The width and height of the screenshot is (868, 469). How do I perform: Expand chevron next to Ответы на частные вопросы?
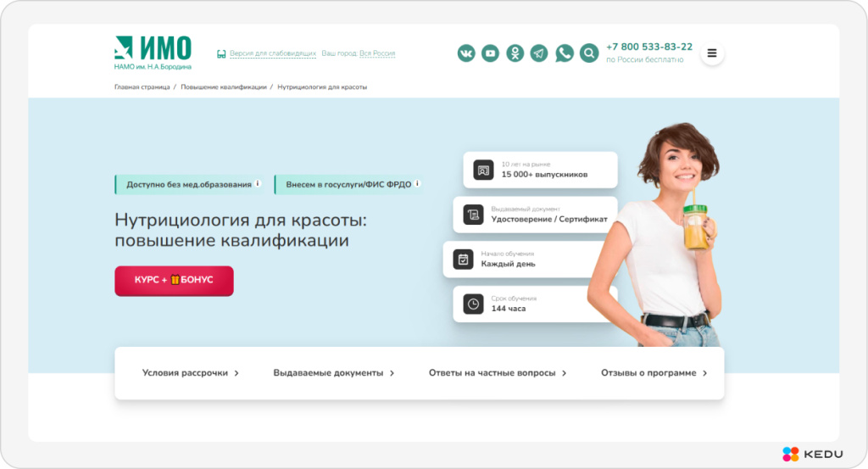564,373
